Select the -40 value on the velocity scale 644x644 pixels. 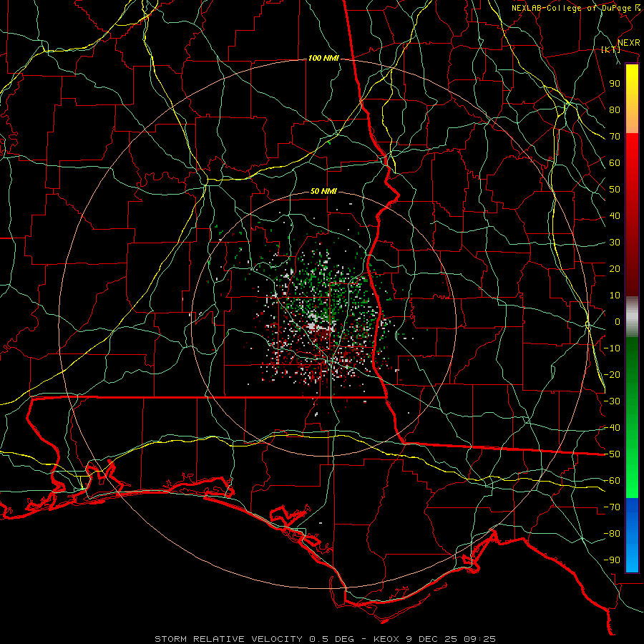pos(612,428)
